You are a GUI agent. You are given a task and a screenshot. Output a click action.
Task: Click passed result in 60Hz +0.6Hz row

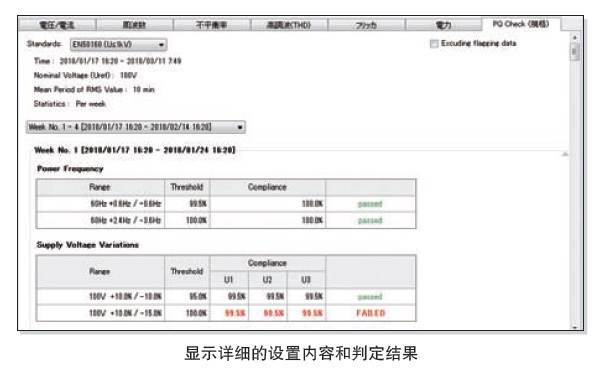[370, 204]
